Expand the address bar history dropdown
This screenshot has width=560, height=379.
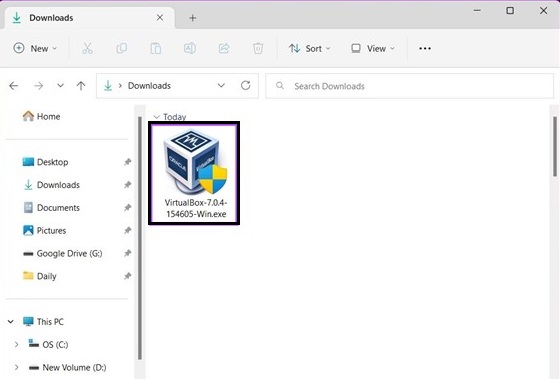click(x=221, y=85)
